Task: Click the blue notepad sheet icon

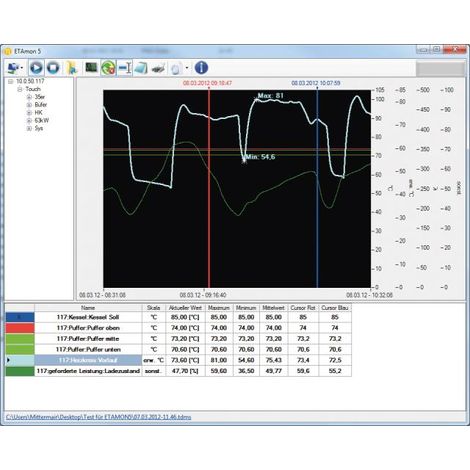Action: [141, 68]
